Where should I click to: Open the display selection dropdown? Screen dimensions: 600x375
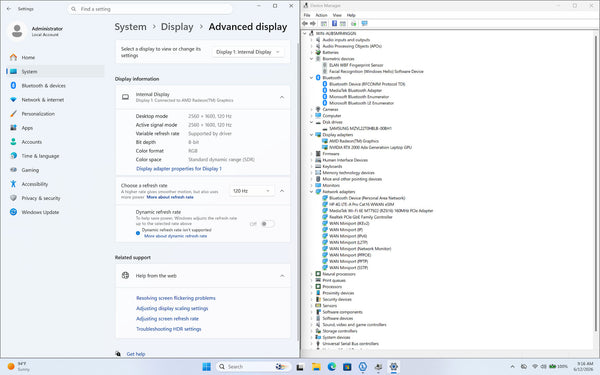[248, 52]
